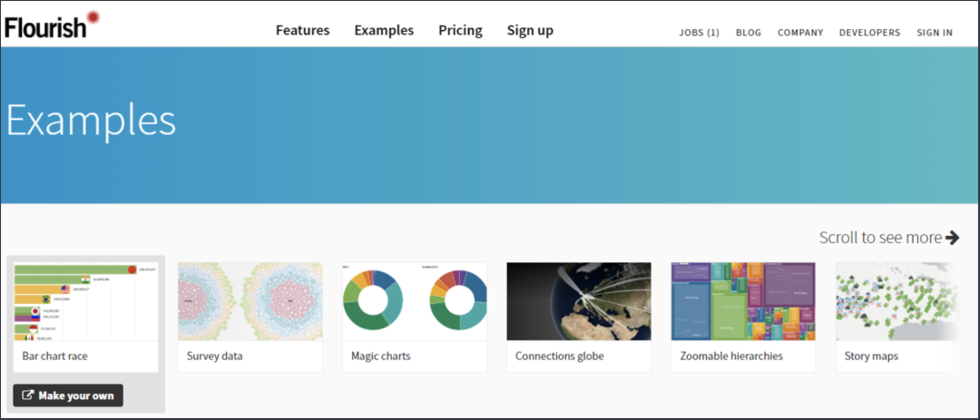Screen dimensions: 980x420
Task: Open the Story maps thumbnail
Action: coord(897,301)
